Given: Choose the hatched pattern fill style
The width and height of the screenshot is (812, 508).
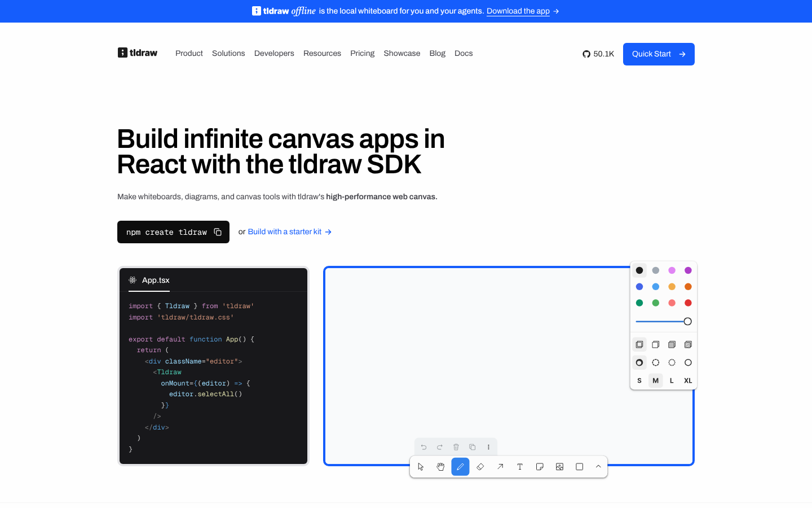Looking at the screenshot, I should tap(688, 344).
